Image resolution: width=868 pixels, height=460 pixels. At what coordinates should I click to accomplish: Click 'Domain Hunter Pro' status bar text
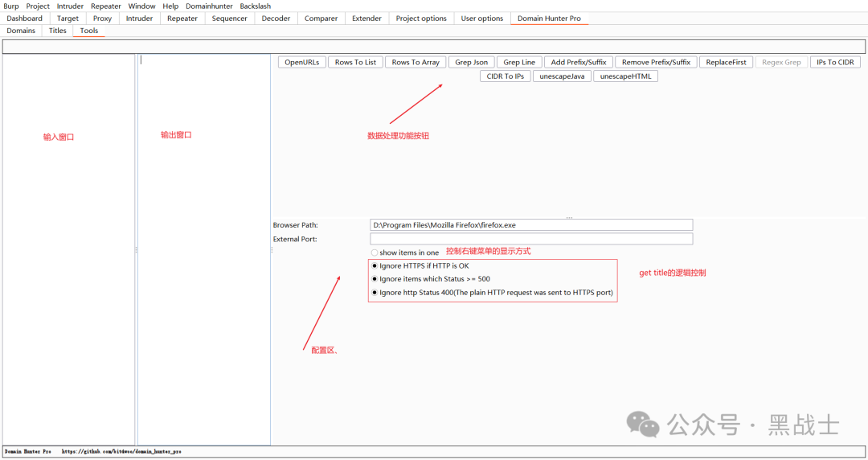27,452
